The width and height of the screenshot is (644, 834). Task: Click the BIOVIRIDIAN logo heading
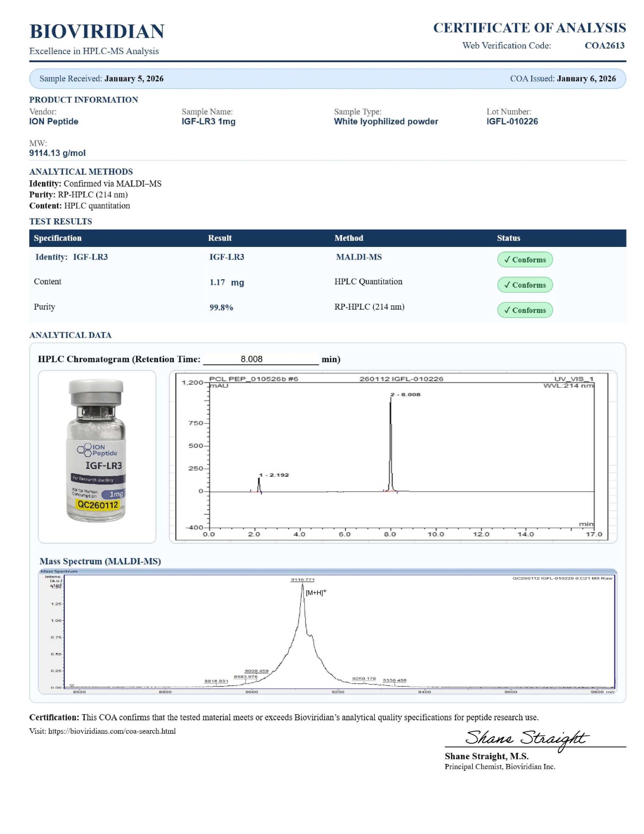coord(97,31)
